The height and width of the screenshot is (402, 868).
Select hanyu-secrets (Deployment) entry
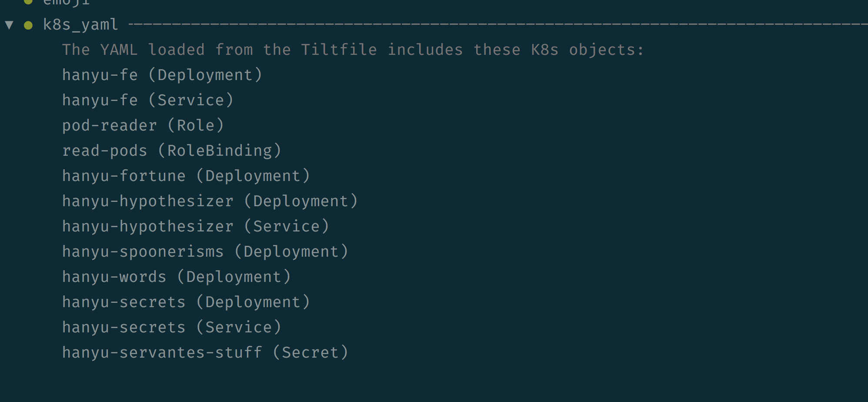186,302
